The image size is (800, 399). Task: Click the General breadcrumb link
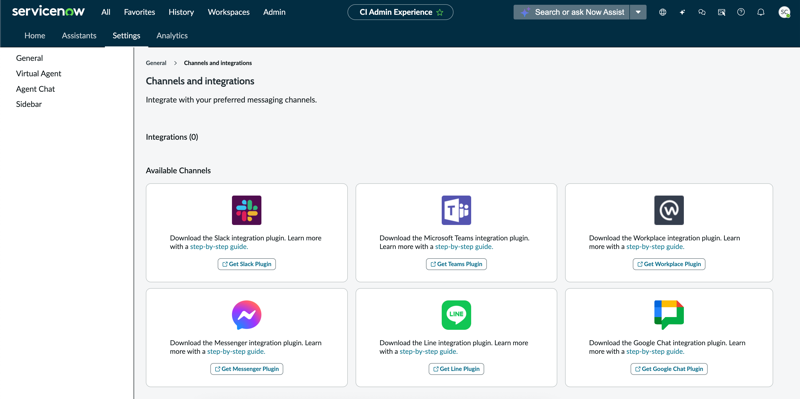(x=156, y=63)
